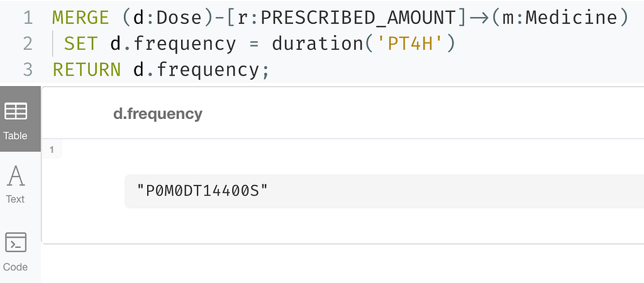Click the Text label in sidebar

[15, 199]
